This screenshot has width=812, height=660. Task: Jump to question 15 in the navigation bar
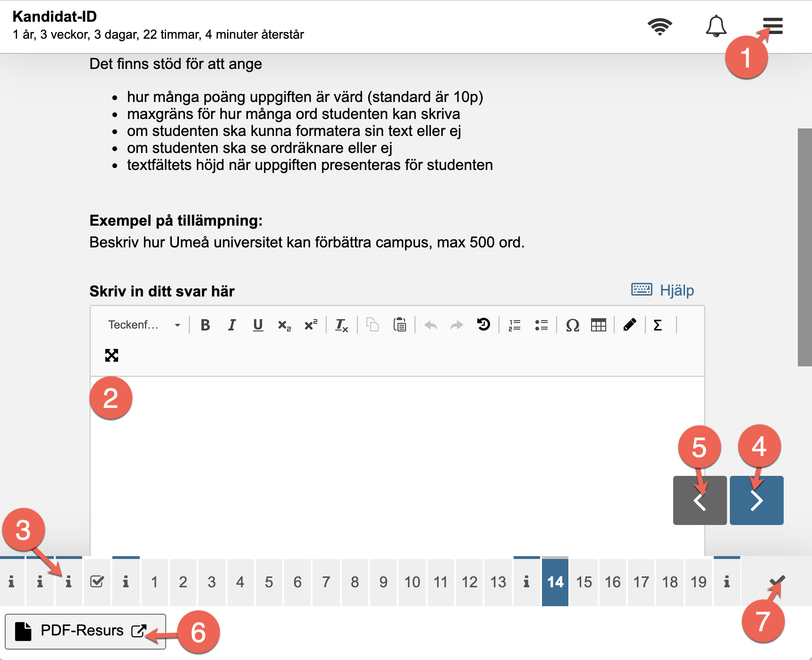[x=584, y=582]
